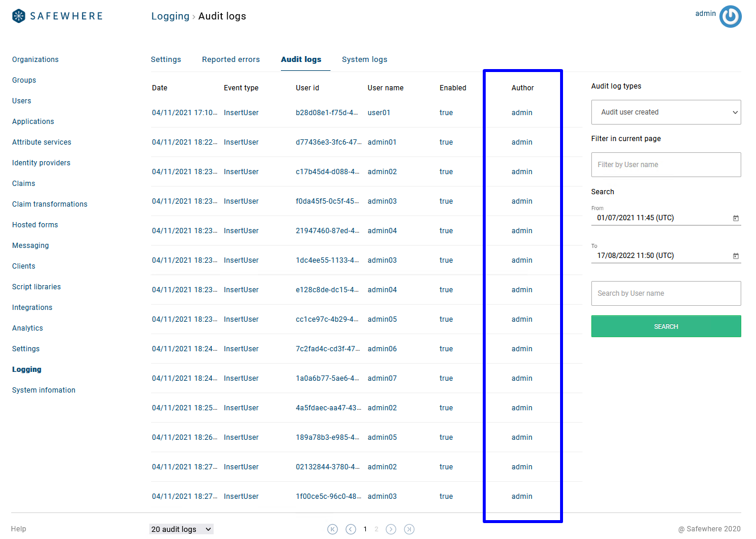Go to page 2 of results
Screen dimensions: 756x539
(377, 530)
